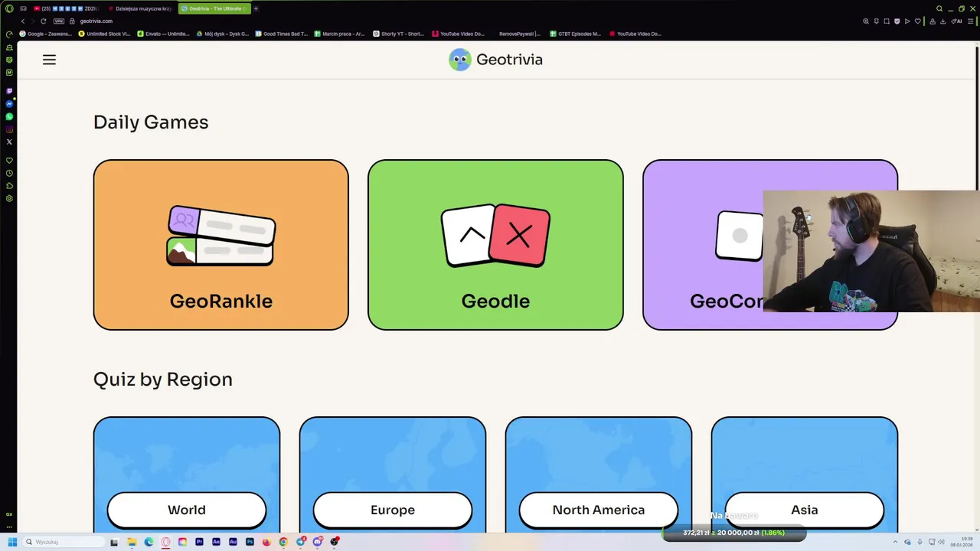Open sidebar heart bookmarks icon
The image size is (980, 551).
[x=9, y=160]
